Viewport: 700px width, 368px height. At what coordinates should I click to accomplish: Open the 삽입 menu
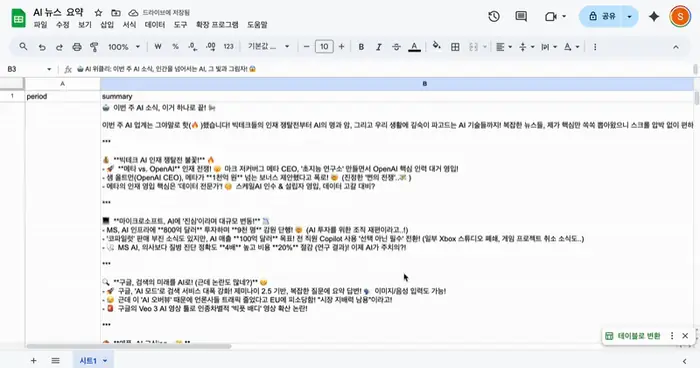click(x=107, y=25)
